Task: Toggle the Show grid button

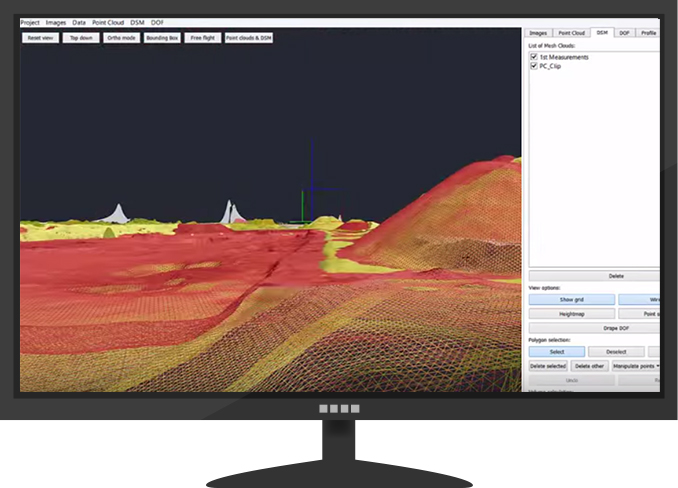Action: click(572, 300)
